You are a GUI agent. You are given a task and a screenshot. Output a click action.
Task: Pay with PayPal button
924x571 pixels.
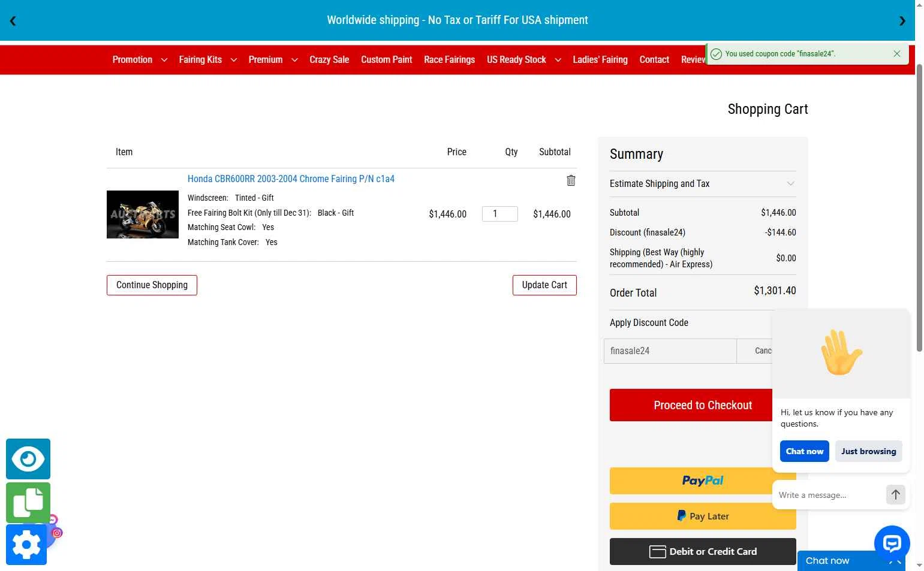703,481
